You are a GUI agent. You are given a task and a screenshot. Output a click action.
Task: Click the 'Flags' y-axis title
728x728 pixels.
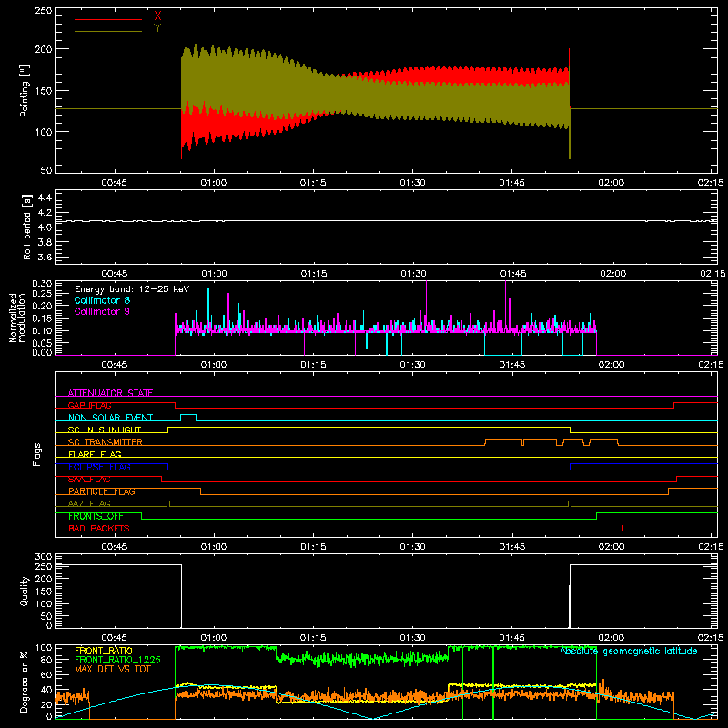[x=36, y=454]
